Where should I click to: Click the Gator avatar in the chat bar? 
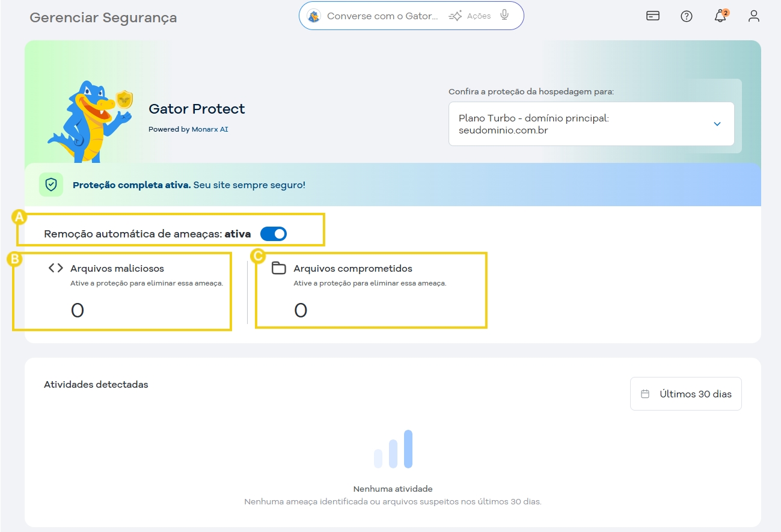(x=313, y=15)
